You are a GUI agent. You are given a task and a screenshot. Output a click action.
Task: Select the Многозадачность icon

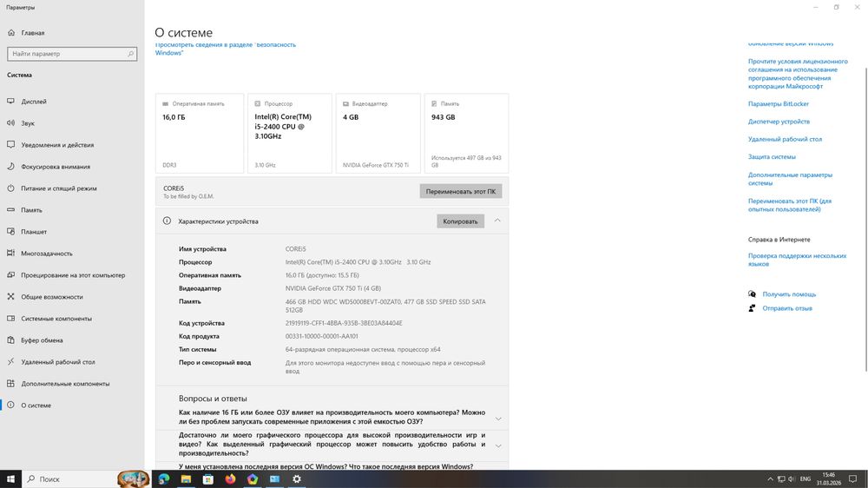pyautogui.click(x=11, y=254)
